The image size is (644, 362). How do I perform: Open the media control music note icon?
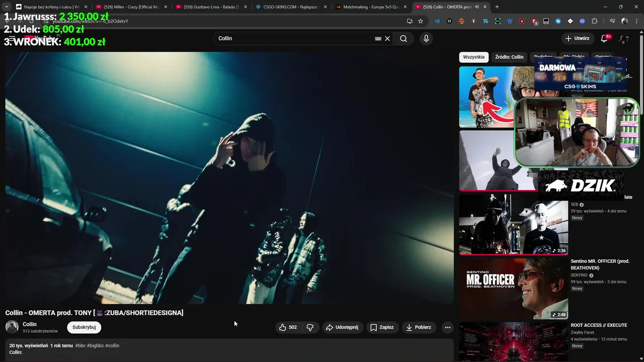click(x=612, y=21)
